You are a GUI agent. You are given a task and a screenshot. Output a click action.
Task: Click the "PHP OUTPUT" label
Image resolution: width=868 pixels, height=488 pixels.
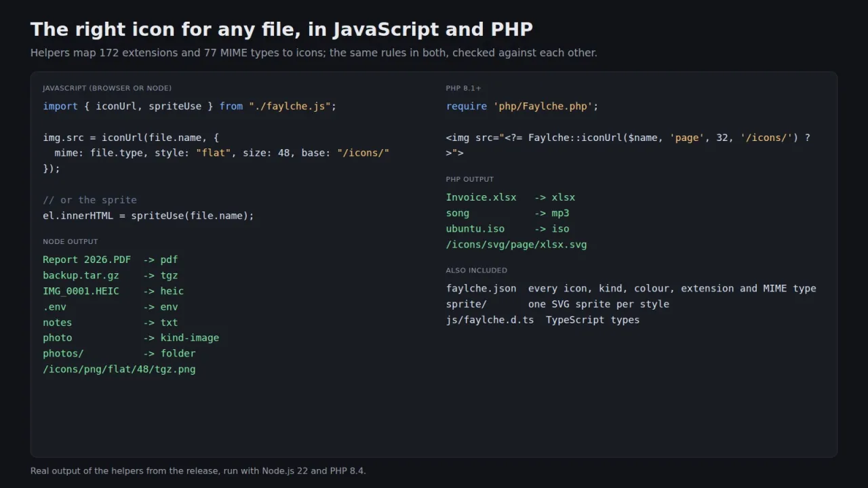coord(470,180)
